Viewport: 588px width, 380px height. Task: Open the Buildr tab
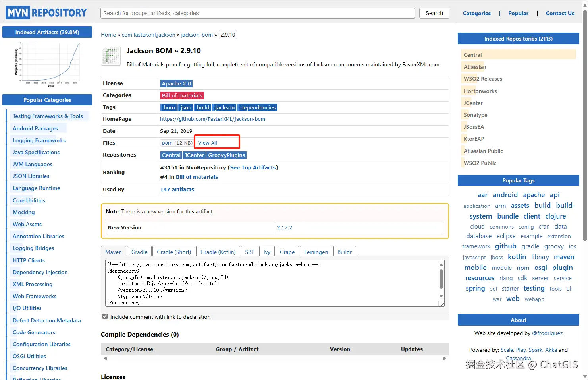[345, 252]
